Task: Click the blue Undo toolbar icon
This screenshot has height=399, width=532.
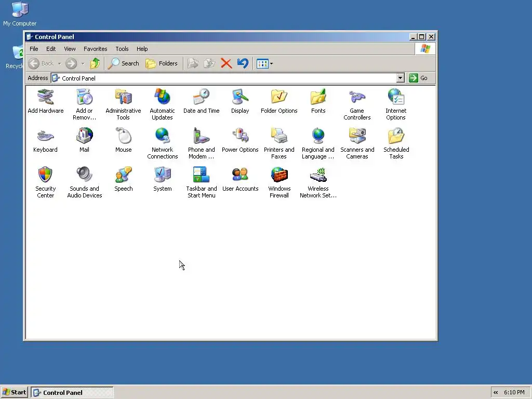Action: [243, 63]
